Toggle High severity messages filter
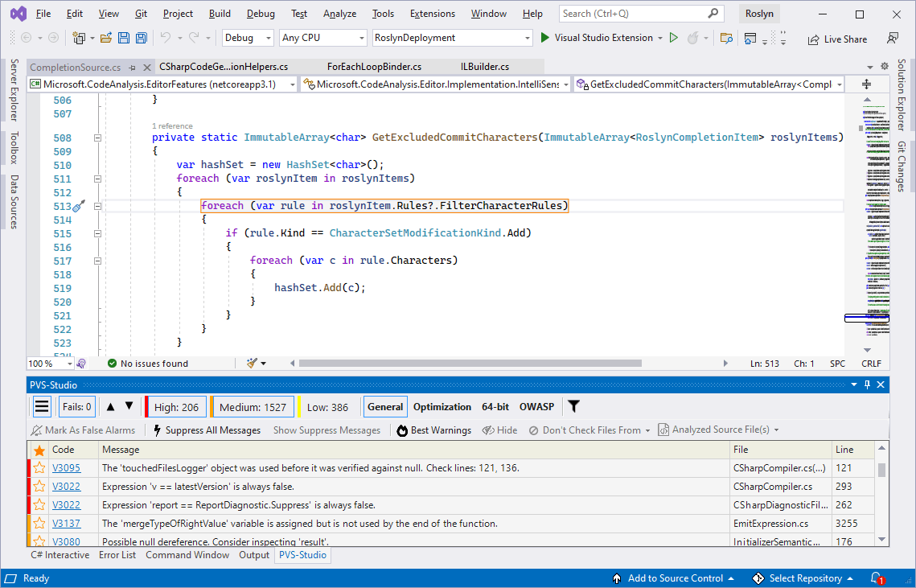The height and width of the screenshot is (588, 916). (x=175, y=407)
